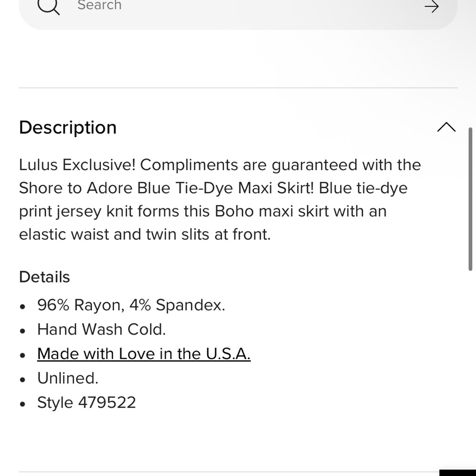This screenshot has height=476, width=476.
Task: Click the Lulus Exclusive! text
Action: (x=77, y=165)
